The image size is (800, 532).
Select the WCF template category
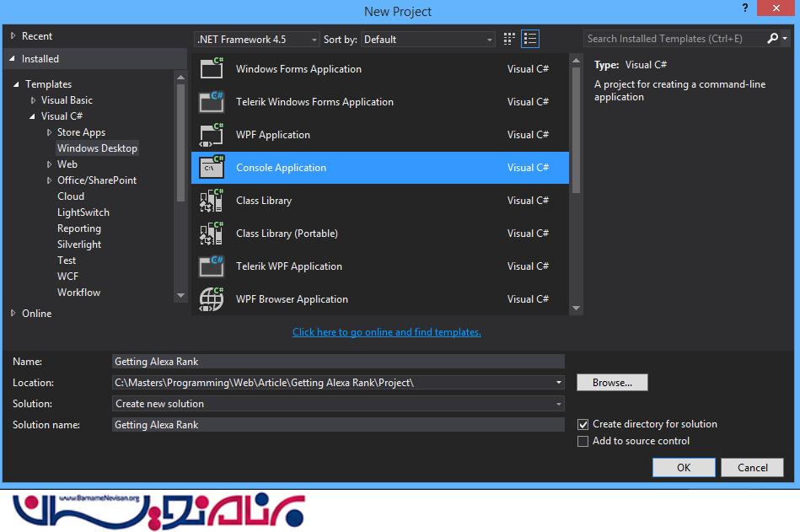[67, 277]
